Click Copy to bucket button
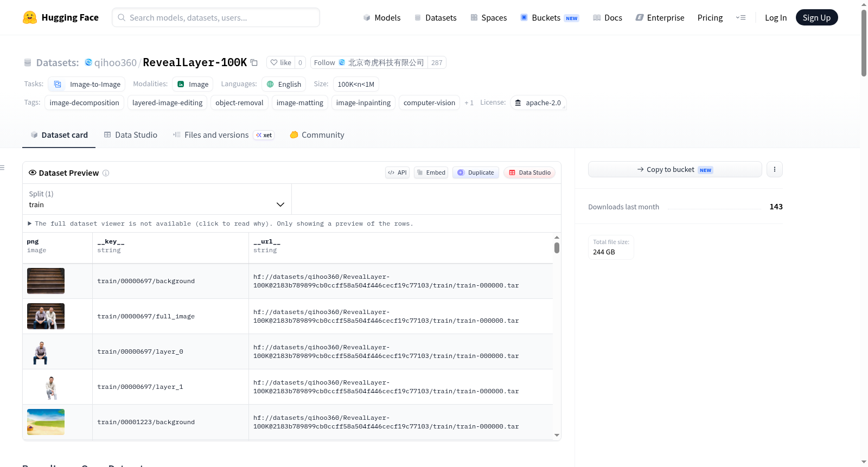Screen dimensions: 868x467 (x=675, y=169)
